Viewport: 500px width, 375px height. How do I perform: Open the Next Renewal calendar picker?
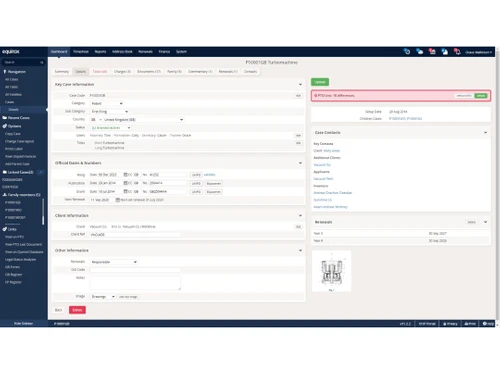118,200
